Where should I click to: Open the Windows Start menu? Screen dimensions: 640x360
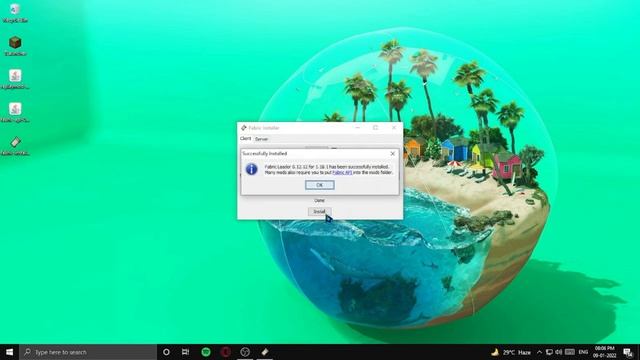click(9, 352)
